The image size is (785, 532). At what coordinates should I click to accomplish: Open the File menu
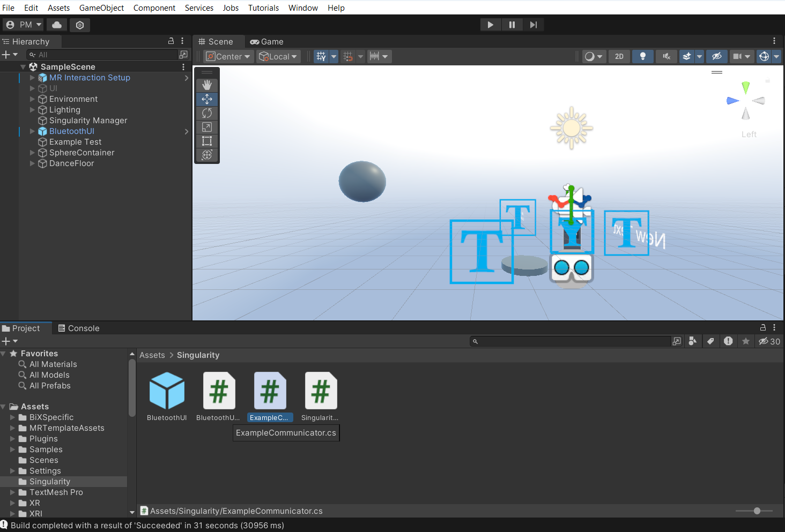[x=9, y=8]
